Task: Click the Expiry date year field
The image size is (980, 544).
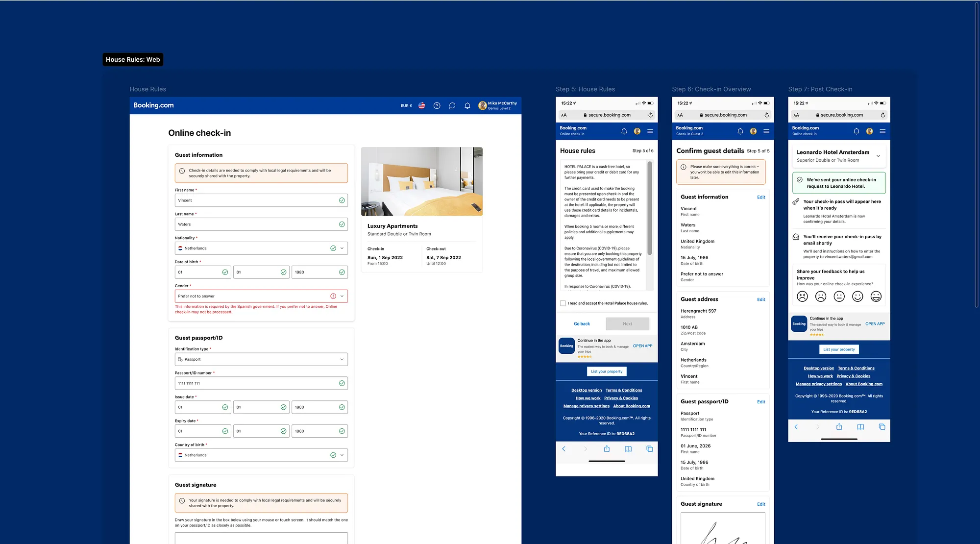Action: pos(320,431)
